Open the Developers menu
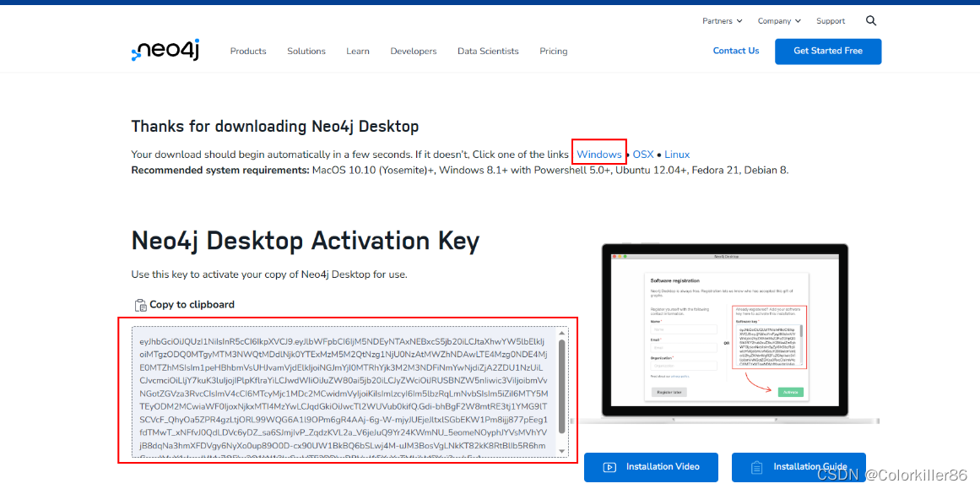 click(413, 52)
